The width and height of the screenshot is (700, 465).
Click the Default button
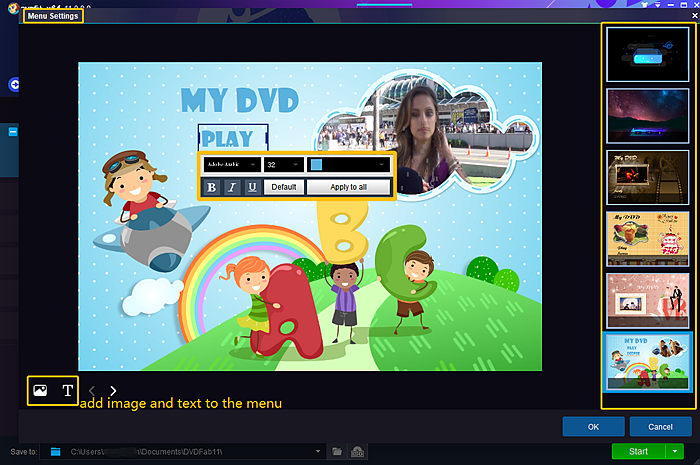click(284, 187)
